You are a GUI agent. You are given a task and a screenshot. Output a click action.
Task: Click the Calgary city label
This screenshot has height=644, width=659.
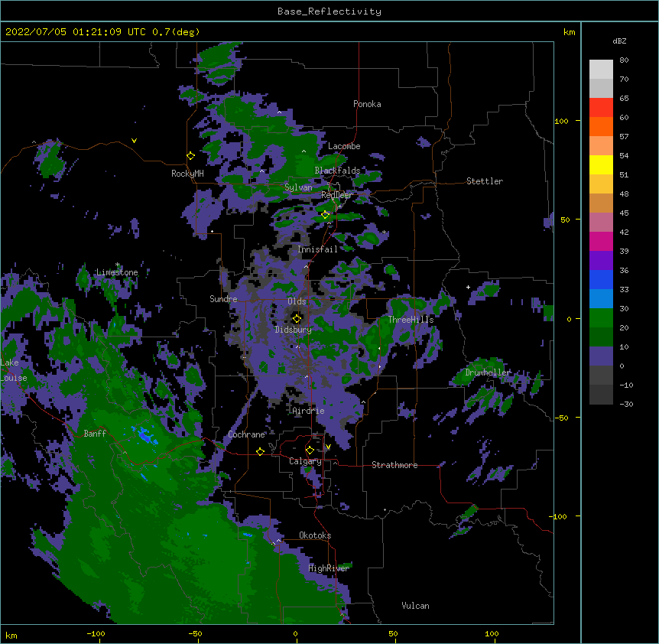[305, 461]
